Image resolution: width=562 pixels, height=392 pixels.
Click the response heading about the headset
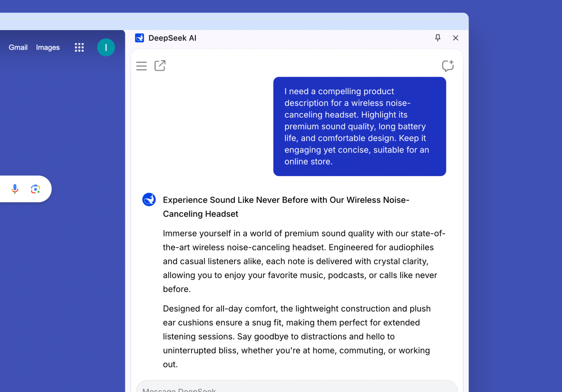[286, 207]
